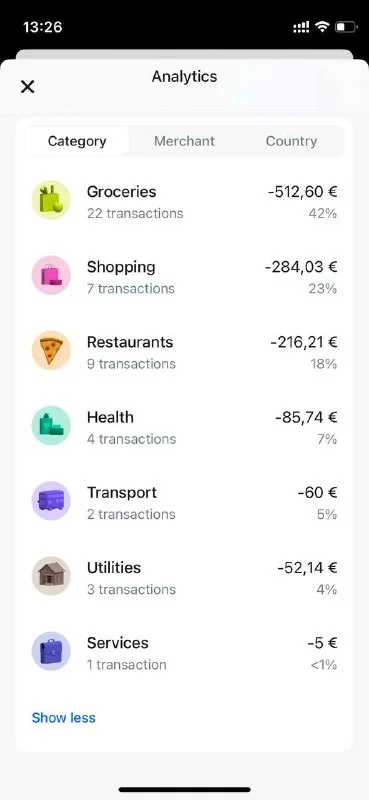This screenshot has height=800, width=369.
Task: Tap the Wi-Fi status bar icon
Action: pos(322,27)
